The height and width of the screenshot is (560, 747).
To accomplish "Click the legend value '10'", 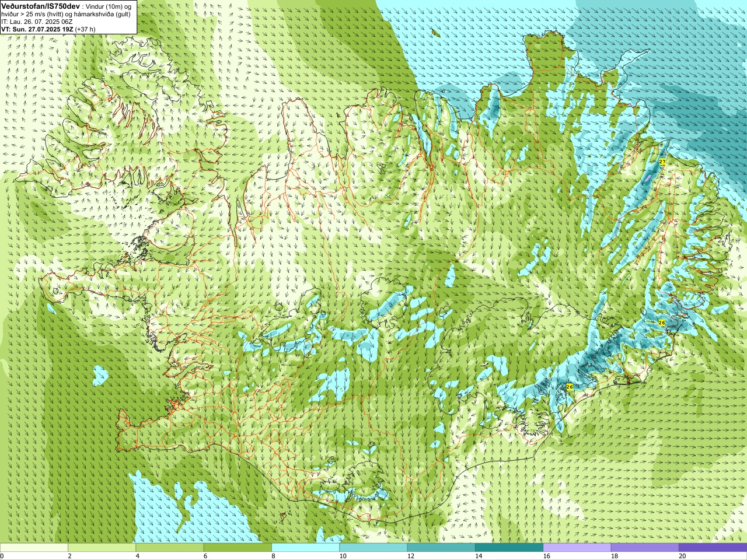I will (x=343, y=556).
